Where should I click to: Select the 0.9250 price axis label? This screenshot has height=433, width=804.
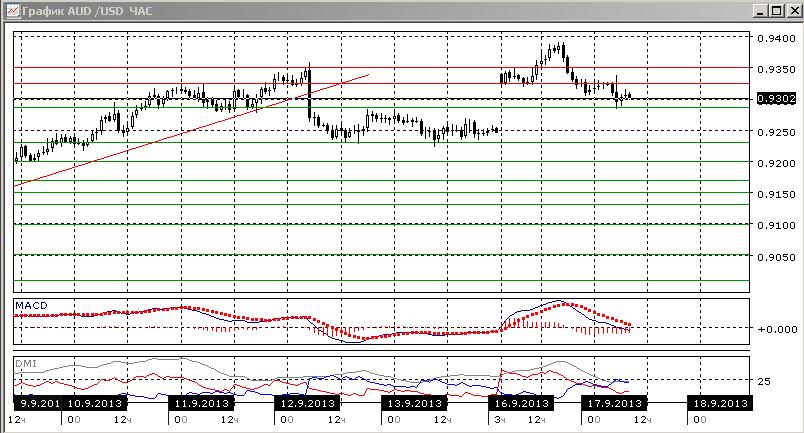coord(776,132)
